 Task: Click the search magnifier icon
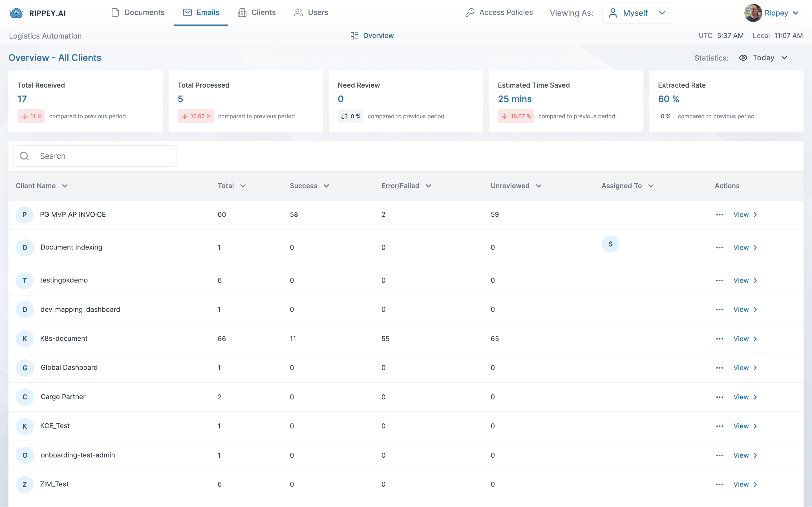(24, 156)
